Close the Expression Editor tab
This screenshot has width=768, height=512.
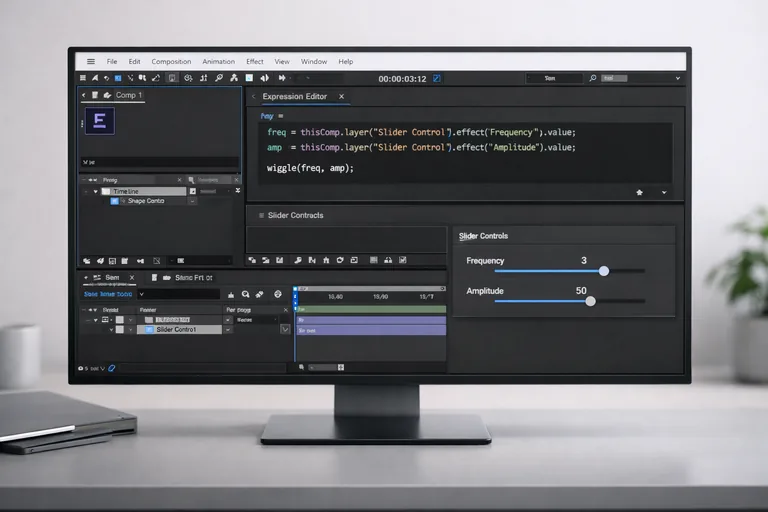[341, 97]
